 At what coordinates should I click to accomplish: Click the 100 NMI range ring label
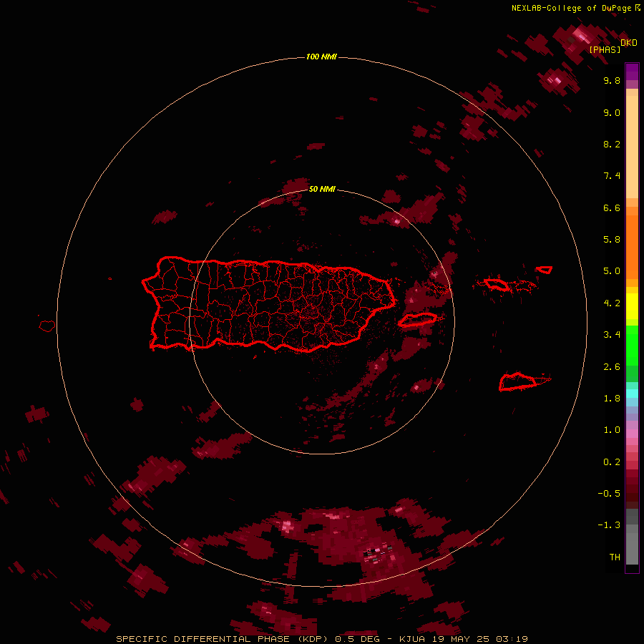321,57
